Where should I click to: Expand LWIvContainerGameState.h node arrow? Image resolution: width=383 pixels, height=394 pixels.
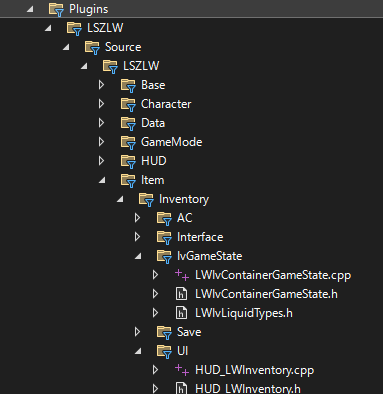pyautogui.click(x=156, y=294)
